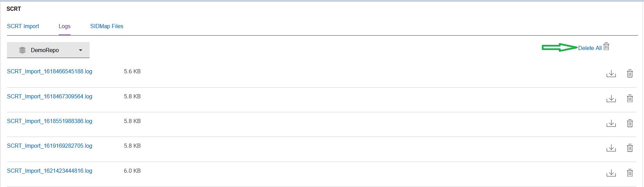Download SCRT_Import_1618551988386.log file

[x=611, y=123]
